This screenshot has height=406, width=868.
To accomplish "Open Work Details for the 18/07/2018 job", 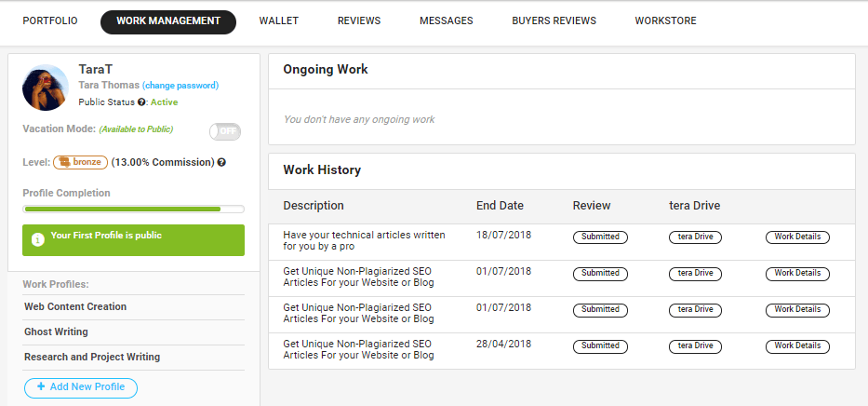I will (x=797, y=237).
